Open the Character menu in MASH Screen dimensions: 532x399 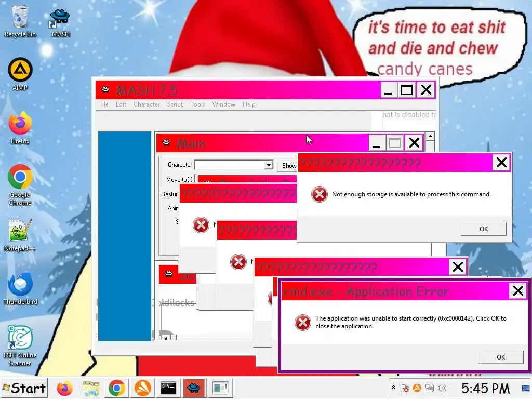(x=147, y=104)
